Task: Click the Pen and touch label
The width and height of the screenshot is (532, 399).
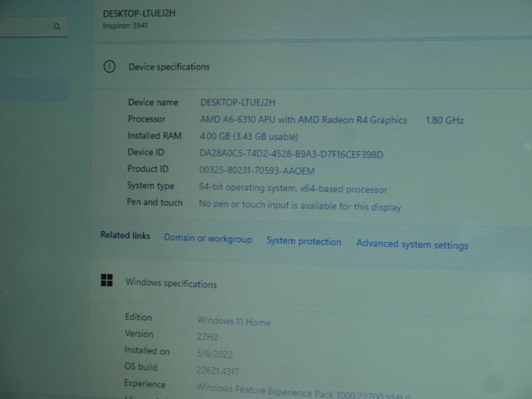Action: 155,202
